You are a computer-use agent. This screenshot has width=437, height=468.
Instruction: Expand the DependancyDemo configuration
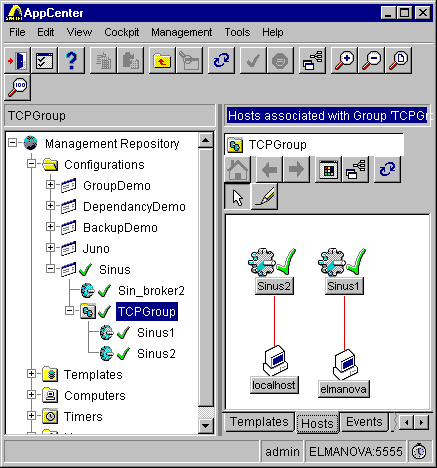[50, 206]
